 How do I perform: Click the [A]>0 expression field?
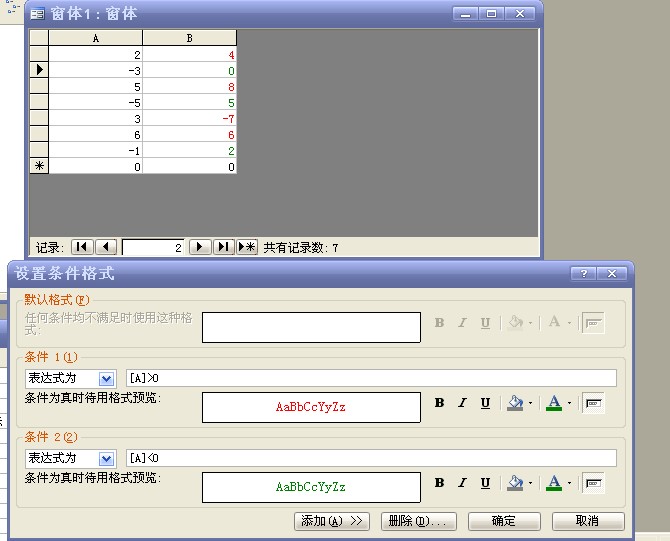pyautogui.click(x=370, y=378)
